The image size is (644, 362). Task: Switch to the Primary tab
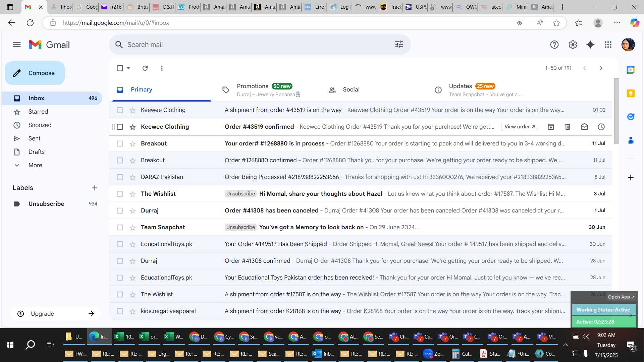162,89
